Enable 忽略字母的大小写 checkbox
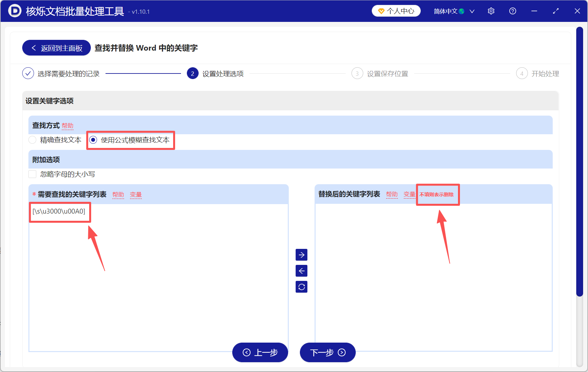588x372 pixels. [x=32, y=174]
